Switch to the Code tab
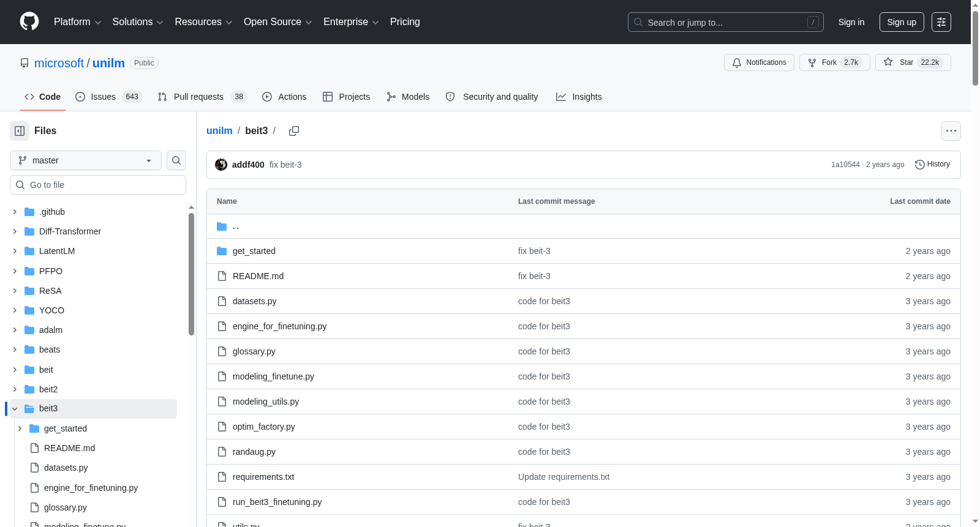The image size is (980, 527). point(43,97)
